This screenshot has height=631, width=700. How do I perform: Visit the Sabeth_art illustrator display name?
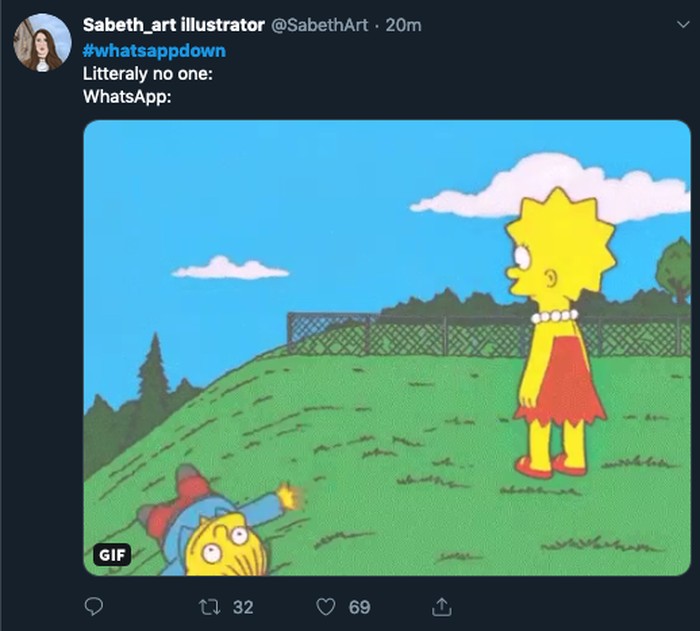pos(174,25)
